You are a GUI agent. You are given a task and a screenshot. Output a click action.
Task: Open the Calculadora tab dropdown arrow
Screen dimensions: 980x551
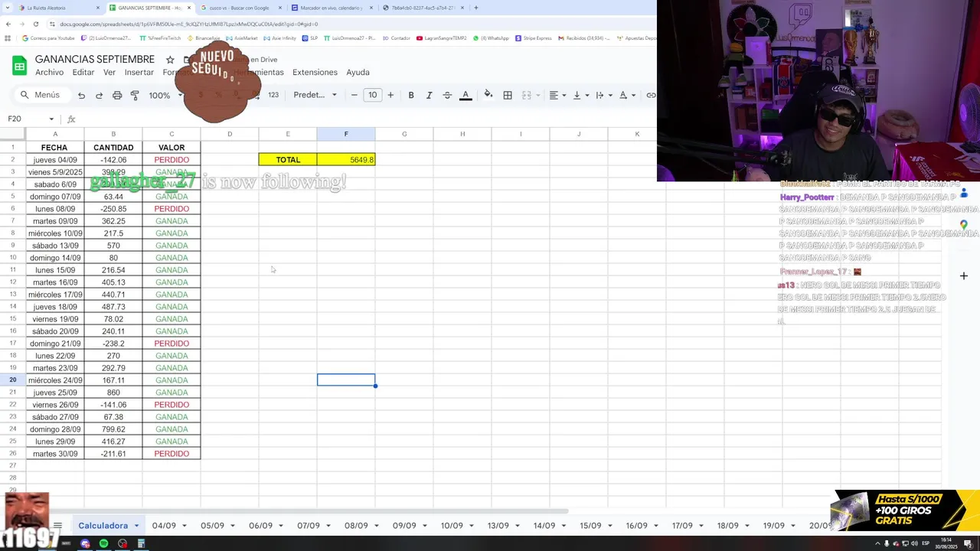point(136,526)
